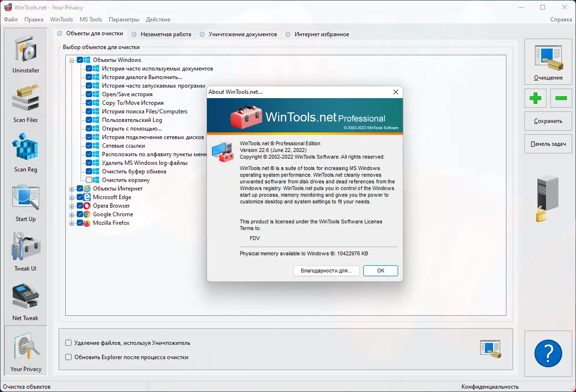This screenshot has height=392, width=576.
Task: Click the Очищение icon button
Action: (x=548, y=61)
